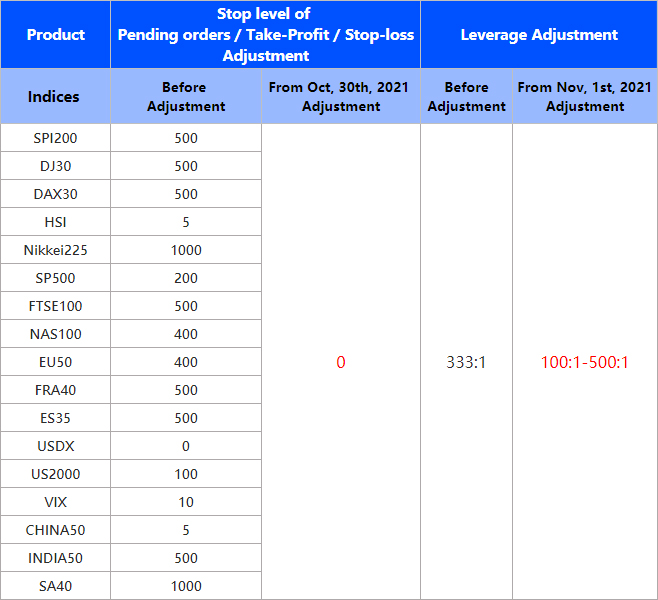Click the Product header cell
658x600 pixels.
click(56, 35)
